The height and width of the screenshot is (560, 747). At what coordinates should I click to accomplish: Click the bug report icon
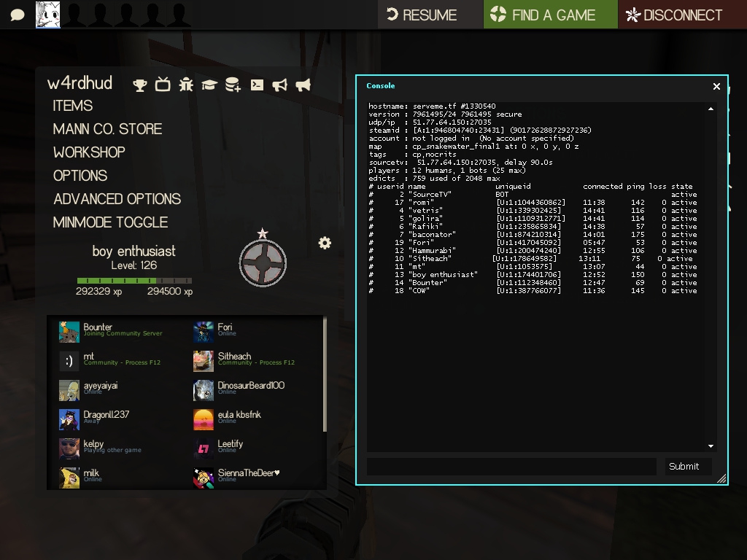[x=186, y=85]
